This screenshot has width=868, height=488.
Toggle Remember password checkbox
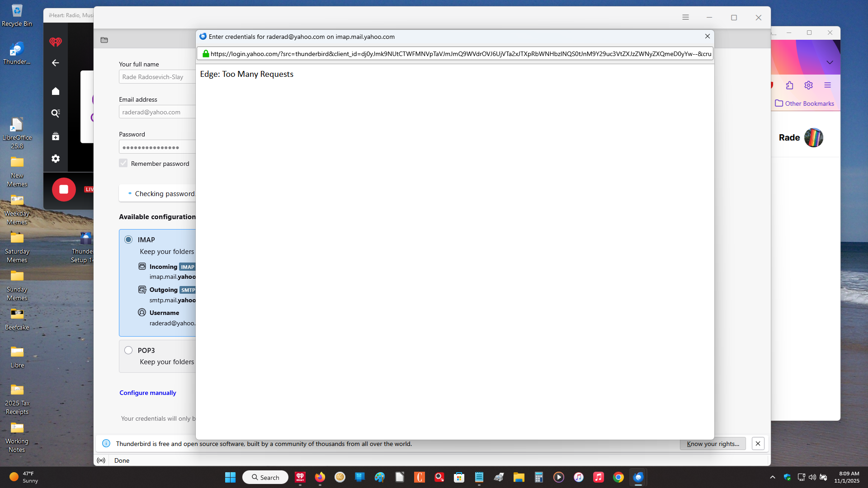point(123,163)
